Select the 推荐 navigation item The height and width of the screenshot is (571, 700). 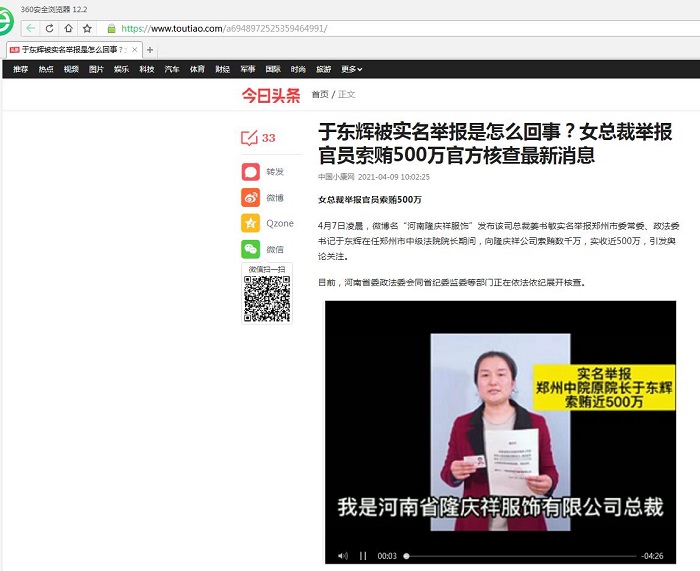coord(20,69)
